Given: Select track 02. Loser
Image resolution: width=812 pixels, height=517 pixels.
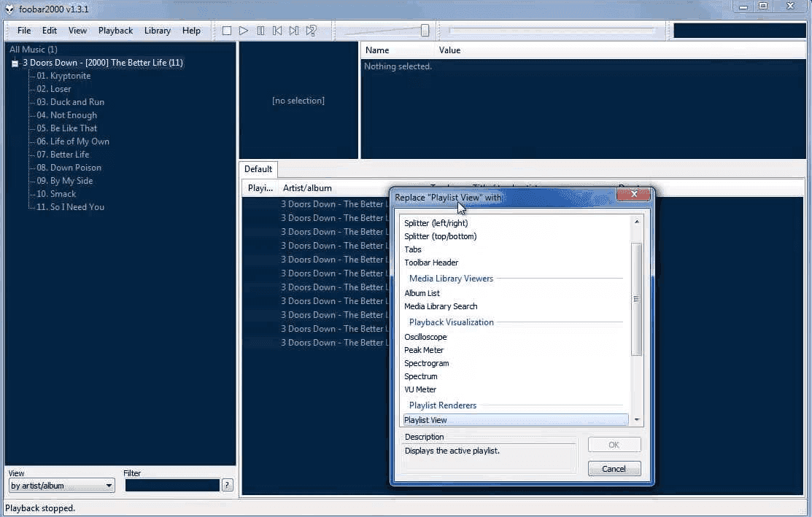Looking at the screenshot, I should tap(54, 89).
